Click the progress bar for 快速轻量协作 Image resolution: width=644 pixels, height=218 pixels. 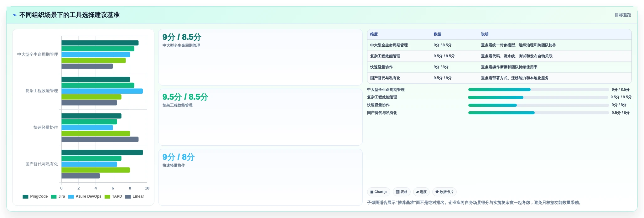pos(538,105)
